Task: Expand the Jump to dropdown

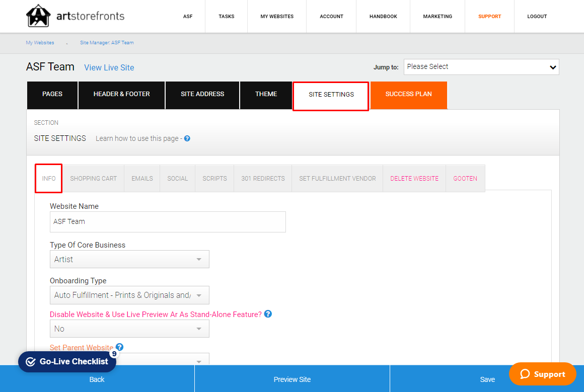Action: point(481,67)
